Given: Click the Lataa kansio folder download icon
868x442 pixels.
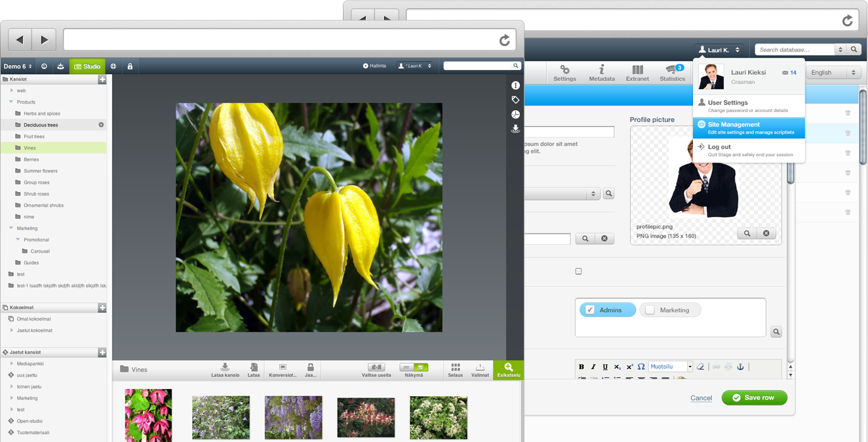Looking at the screenshot, I should [x=225, y=370].
